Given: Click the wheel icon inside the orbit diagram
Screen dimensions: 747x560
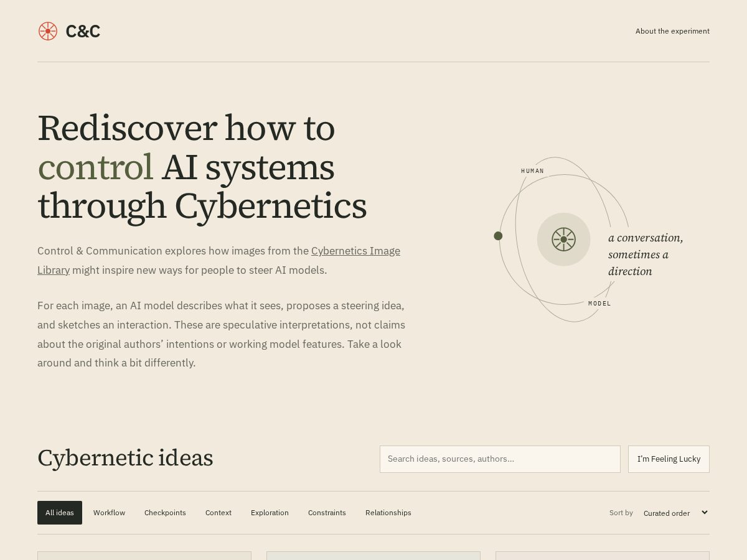Looking at the screenshot, I should (563, 240).
